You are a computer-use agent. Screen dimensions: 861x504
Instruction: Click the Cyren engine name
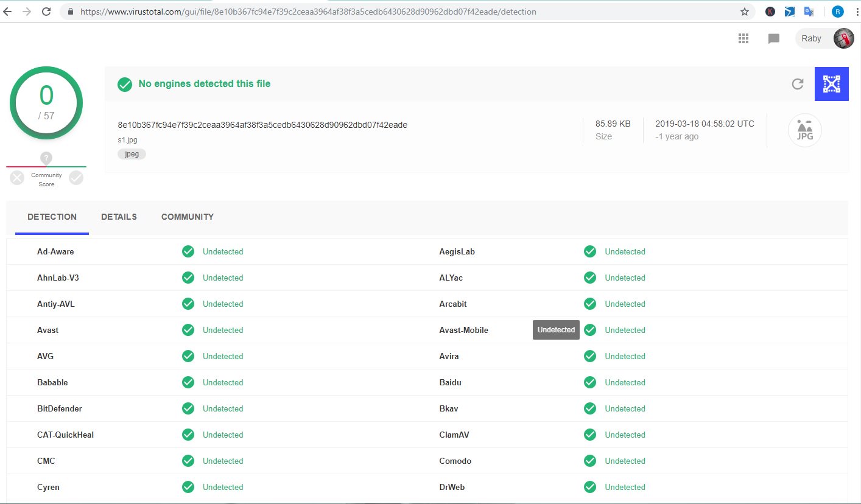48,487
